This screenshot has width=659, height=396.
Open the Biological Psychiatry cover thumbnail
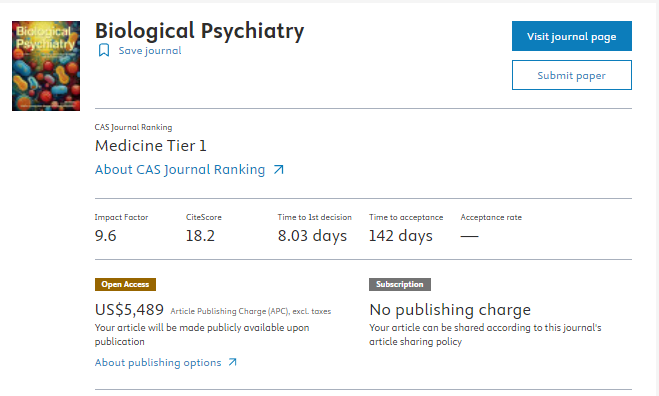pos(46,66)
